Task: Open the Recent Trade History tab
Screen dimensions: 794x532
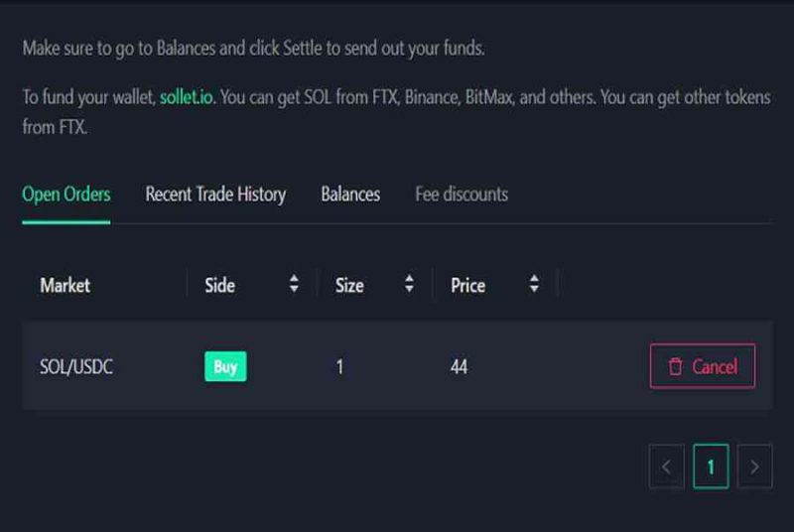Action: (215, 195)
